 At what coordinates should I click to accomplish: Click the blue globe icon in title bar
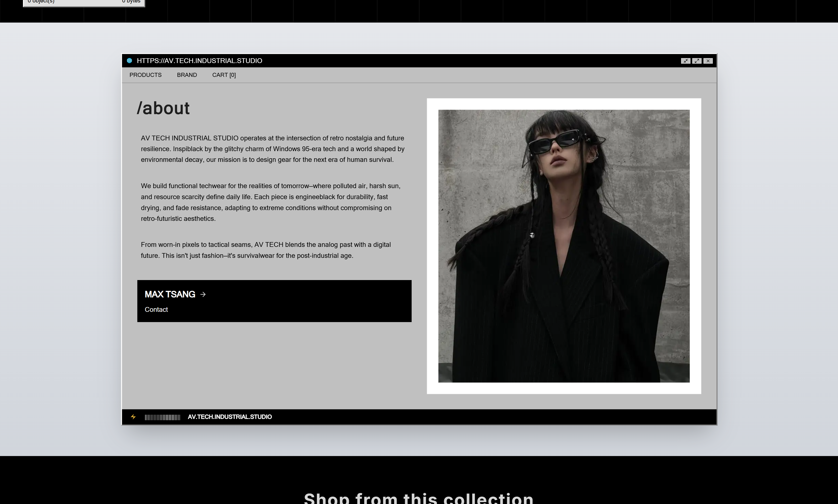[130, 61]
